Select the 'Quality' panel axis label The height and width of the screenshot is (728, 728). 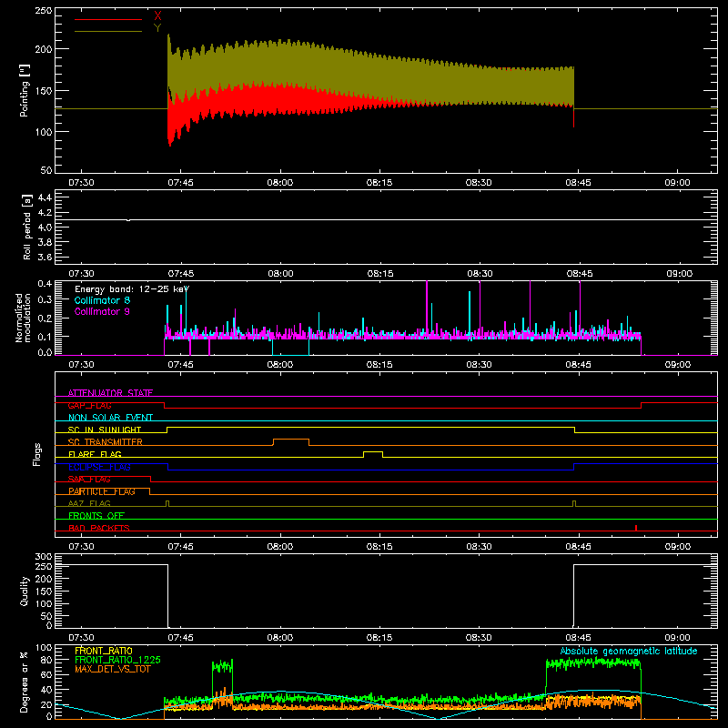pos(25,591)
